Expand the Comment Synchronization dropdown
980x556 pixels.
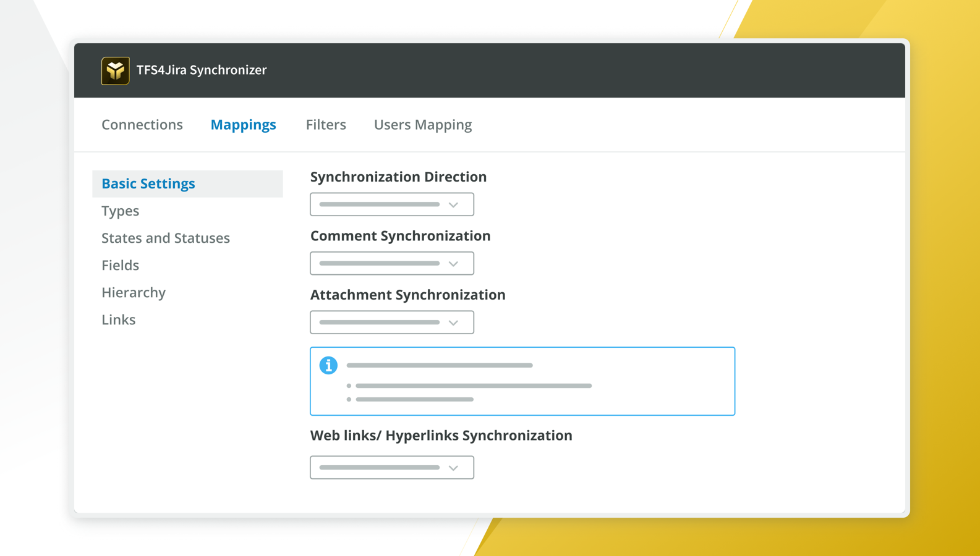click(392, 264)
